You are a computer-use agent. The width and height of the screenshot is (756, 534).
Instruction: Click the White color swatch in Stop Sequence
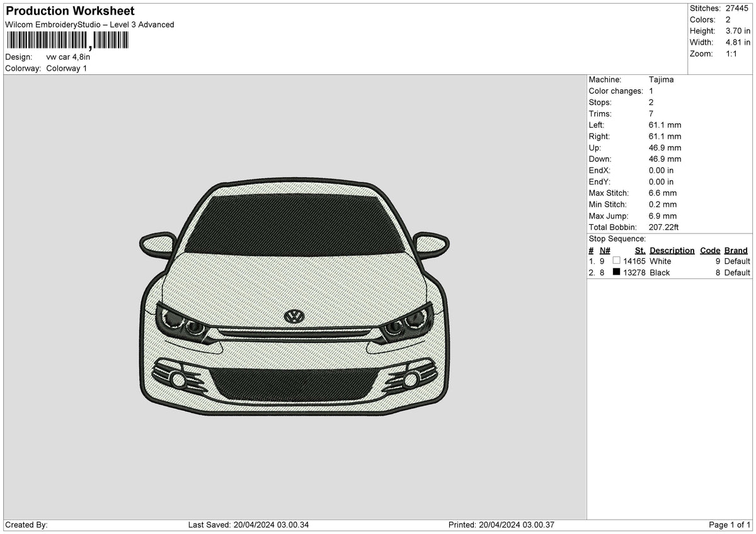tap(616, 261)
